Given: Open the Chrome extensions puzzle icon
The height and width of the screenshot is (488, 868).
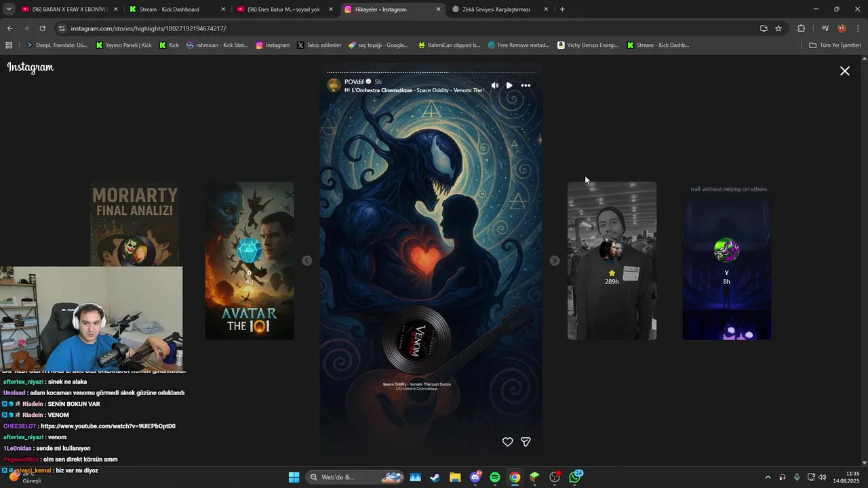Looking at the screenshot, I should click(801, 28).
